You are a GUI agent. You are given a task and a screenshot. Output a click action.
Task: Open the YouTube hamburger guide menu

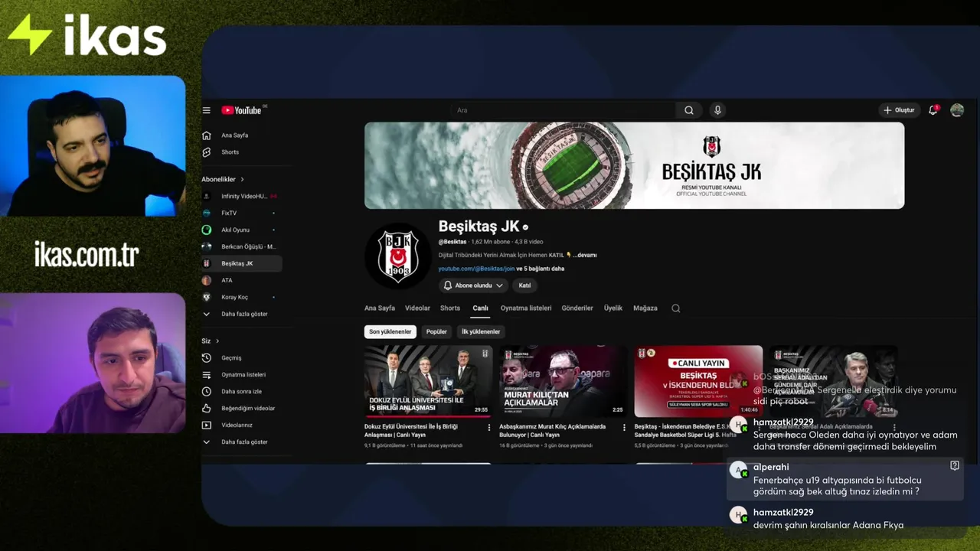pos(206,110)
